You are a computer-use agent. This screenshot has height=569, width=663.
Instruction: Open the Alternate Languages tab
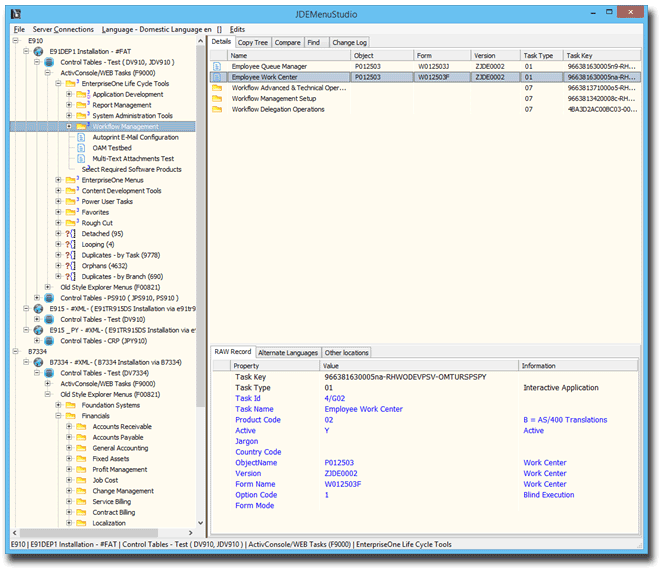288,353
